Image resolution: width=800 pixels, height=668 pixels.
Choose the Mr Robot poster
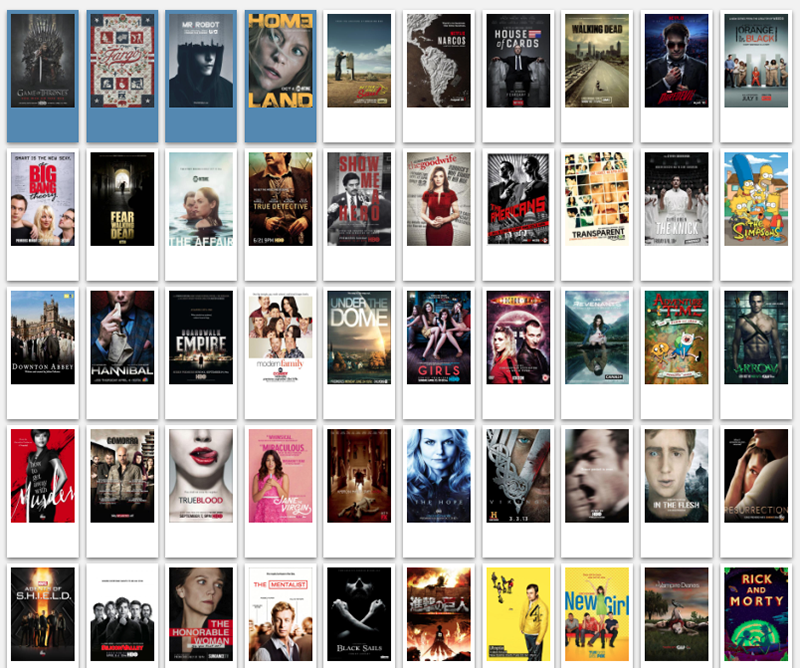coord(201,61)
